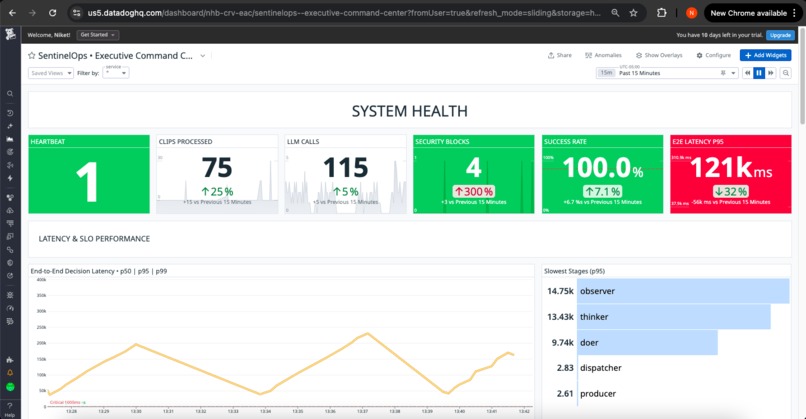The width and height of the screenshot is (806, 419).
Task: Click the SUCCESS RATE widget showing 100.0%
Action: 602,174
